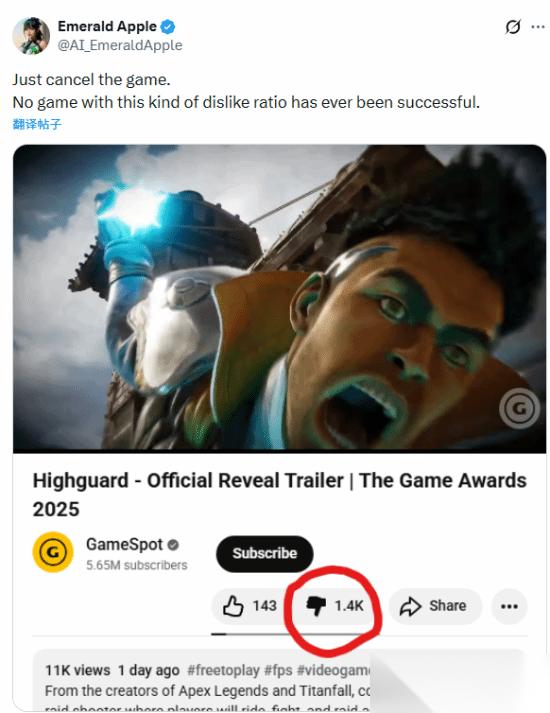Click the GameSpot channel logo
The image size is (550, 713).
pyautogui.click(x=53, y=552)
